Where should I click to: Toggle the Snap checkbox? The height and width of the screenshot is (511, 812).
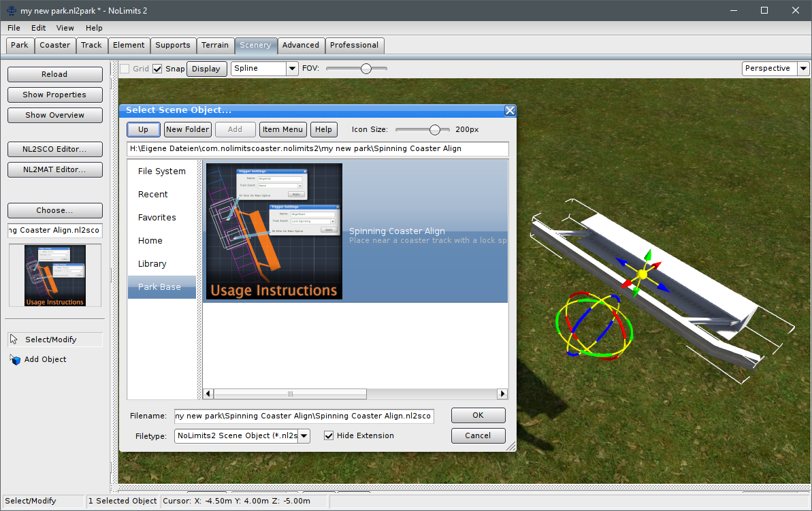[x=157, y=68]
